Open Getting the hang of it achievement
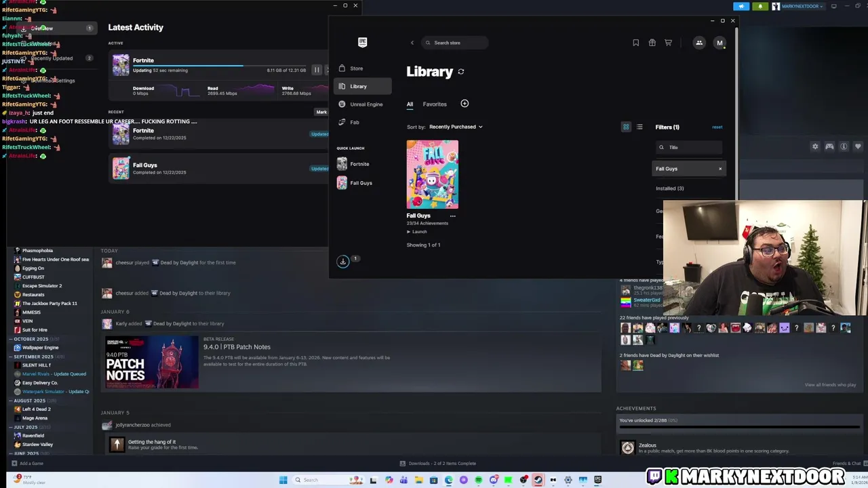The width and height of the screenshot is (868, 488). coord(152,442)
